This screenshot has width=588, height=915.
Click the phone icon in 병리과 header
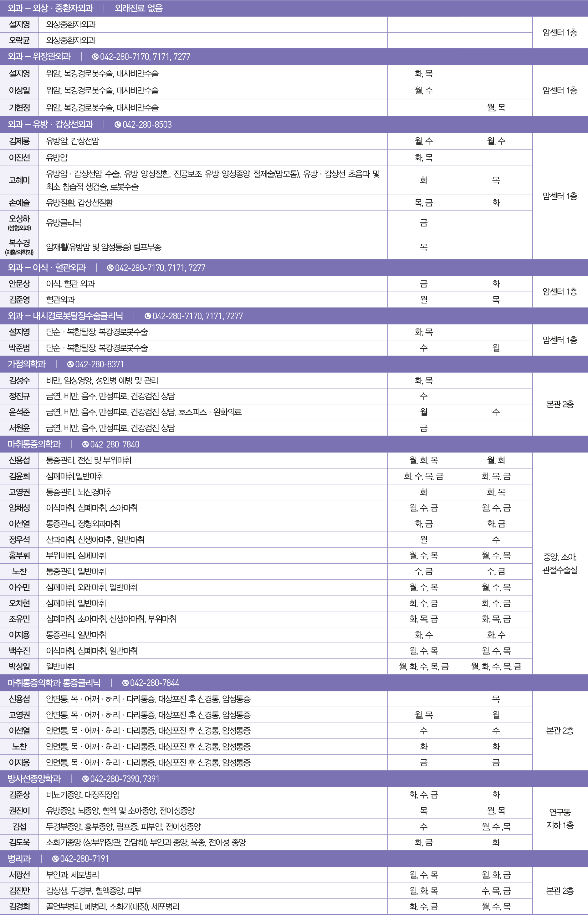[x=55, y=859]
